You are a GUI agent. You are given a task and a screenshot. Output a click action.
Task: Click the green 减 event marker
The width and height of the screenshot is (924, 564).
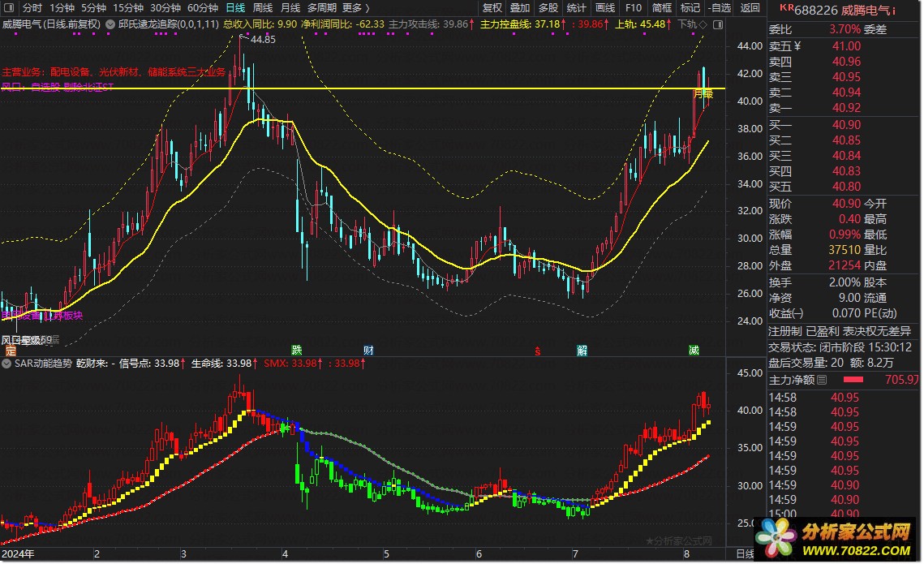(694, 350)
